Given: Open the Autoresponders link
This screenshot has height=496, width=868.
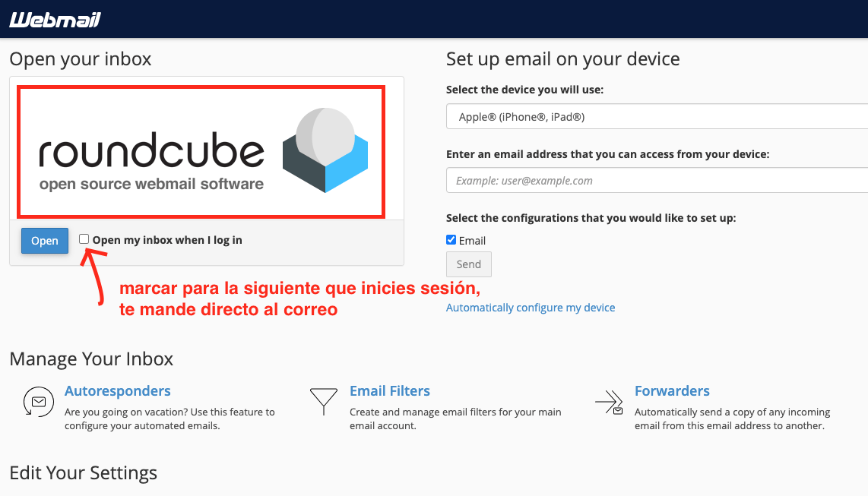Looking at the screenshot, I should coord(117,391).
